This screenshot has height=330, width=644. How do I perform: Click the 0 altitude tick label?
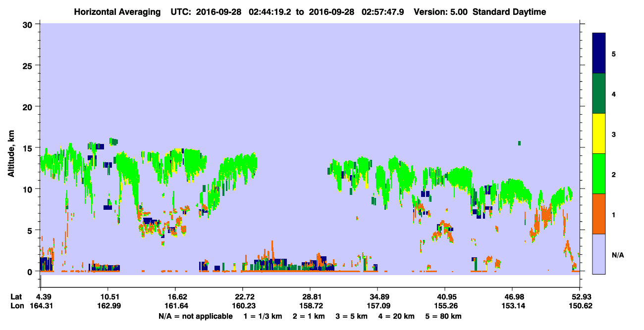coord(31,272)
